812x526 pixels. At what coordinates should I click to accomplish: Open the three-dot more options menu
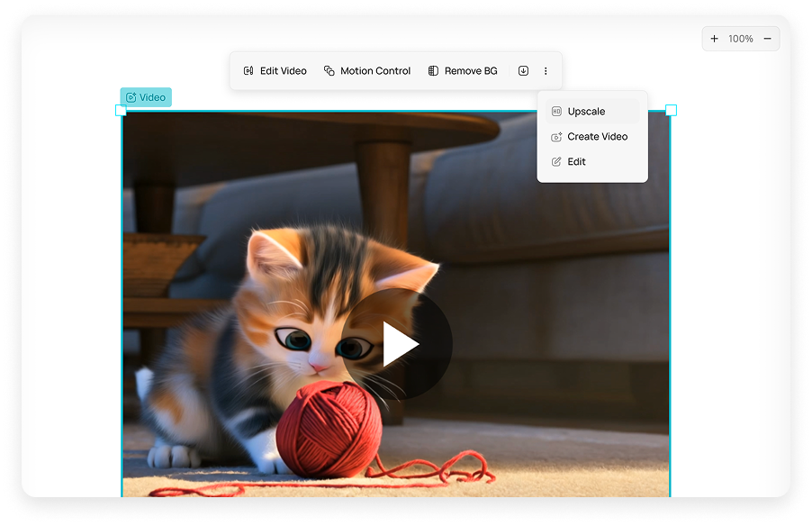(x=546, y=71)
